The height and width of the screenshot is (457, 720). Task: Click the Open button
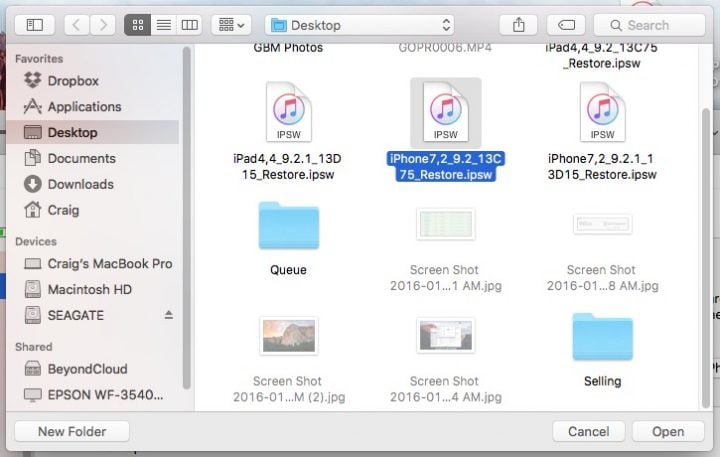[x=668, y=431]
